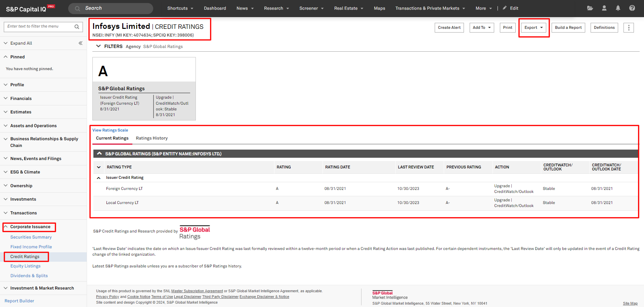Open the Master Subscription Agreement link

click(197, 291)
